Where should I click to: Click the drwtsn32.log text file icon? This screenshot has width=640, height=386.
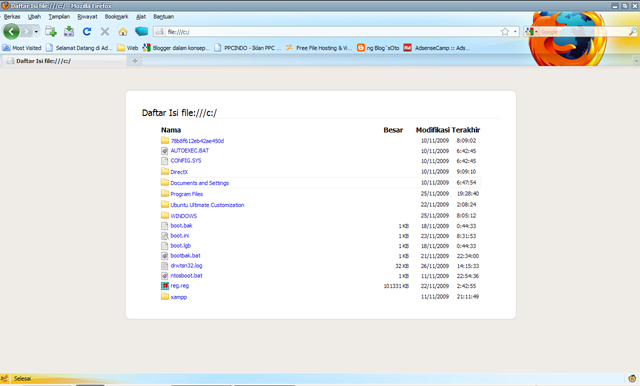(164, 266)
